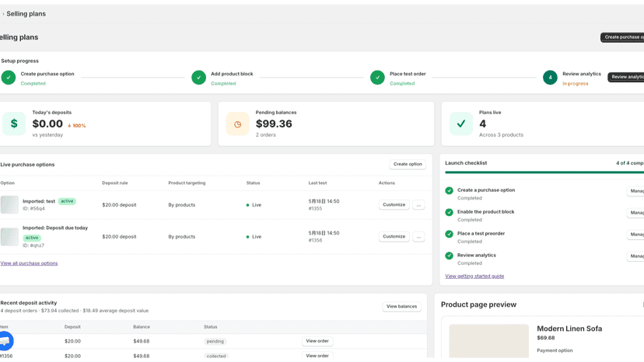Viewport: 644px width, 362px height.
Task: Open View all purchase options link
Action: pos(29,263)
